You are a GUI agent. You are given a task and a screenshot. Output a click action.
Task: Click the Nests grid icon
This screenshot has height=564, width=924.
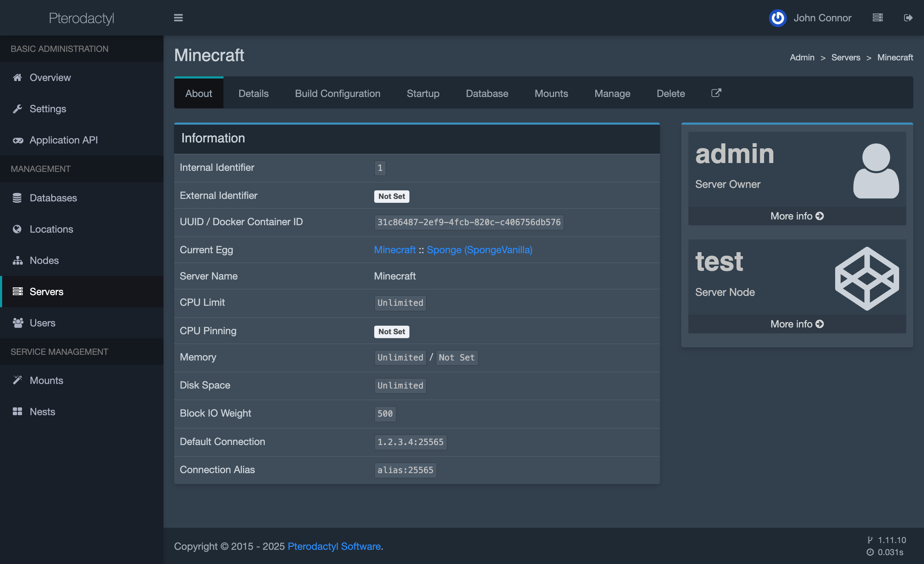coord(17,412)
